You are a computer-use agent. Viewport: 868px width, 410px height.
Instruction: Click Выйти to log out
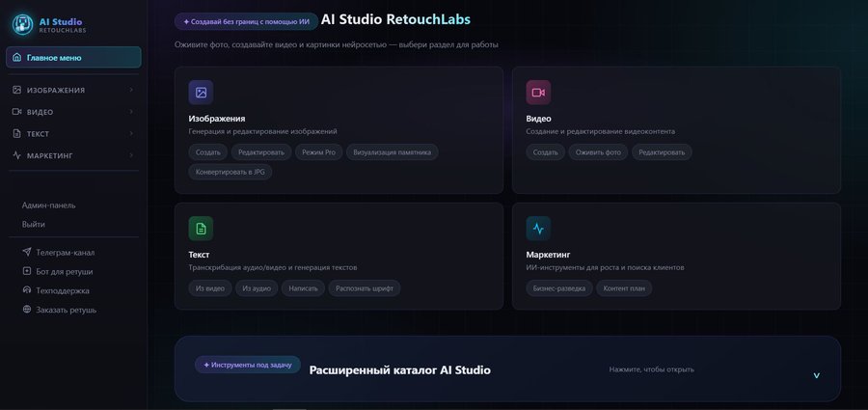(x=33, y=225)
